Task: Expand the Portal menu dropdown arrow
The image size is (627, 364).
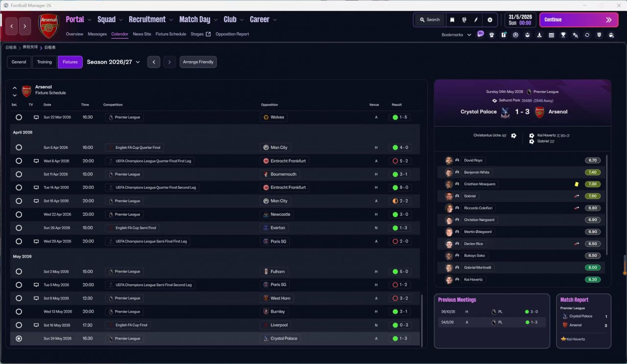Action: (89, 20)
